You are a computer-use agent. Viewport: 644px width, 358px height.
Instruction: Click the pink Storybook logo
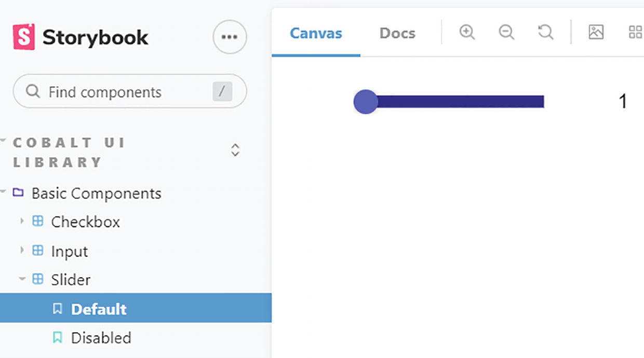[24, 37]
